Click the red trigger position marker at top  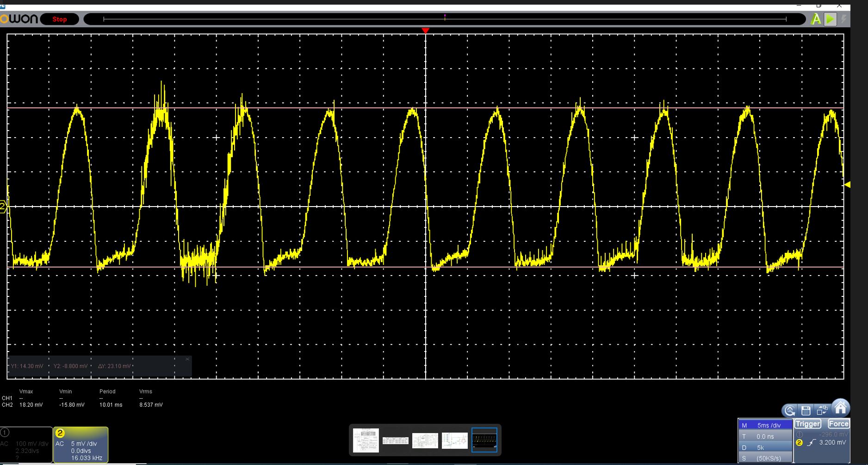coord(425,31)
